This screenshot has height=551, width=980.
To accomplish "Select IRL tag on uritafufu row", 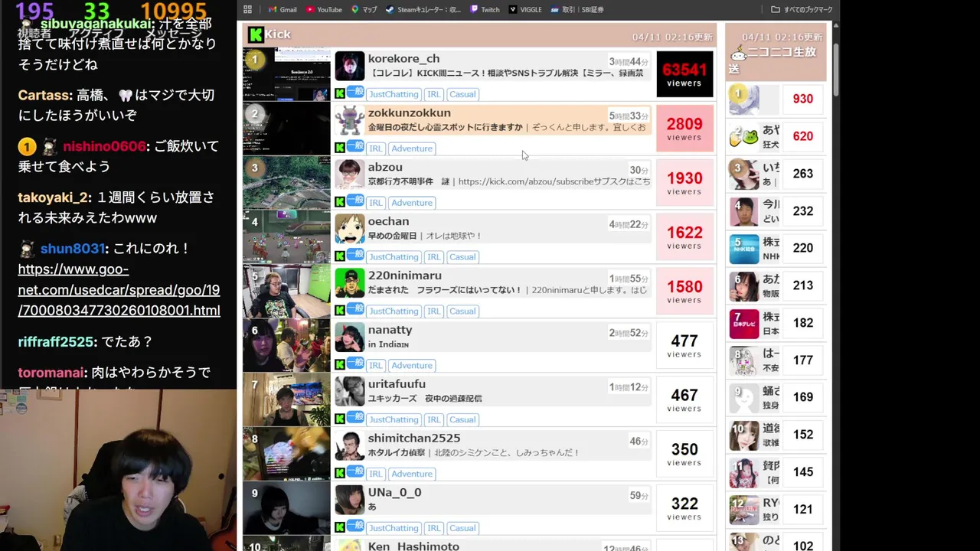I will point(434,420).
